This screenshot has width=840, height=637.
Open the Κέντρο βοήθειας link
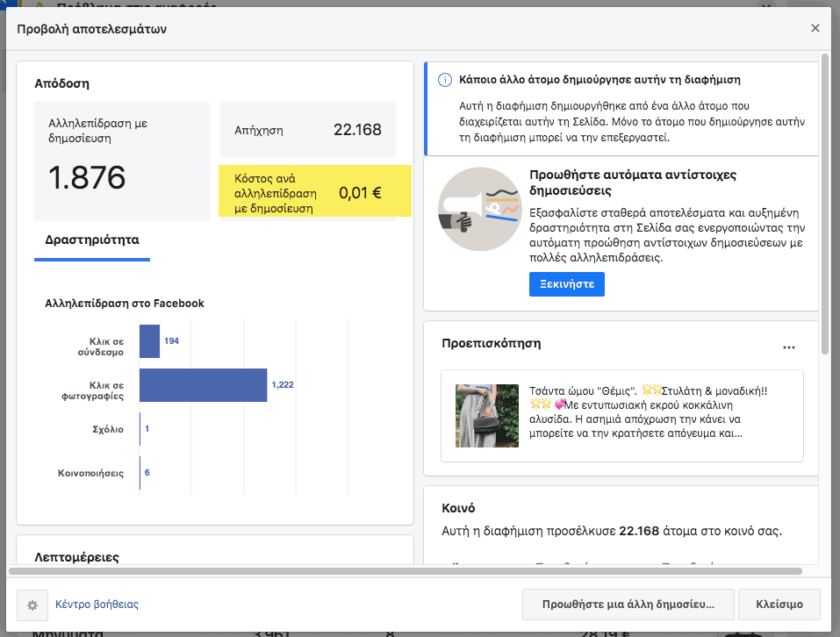tap(97, 605)
